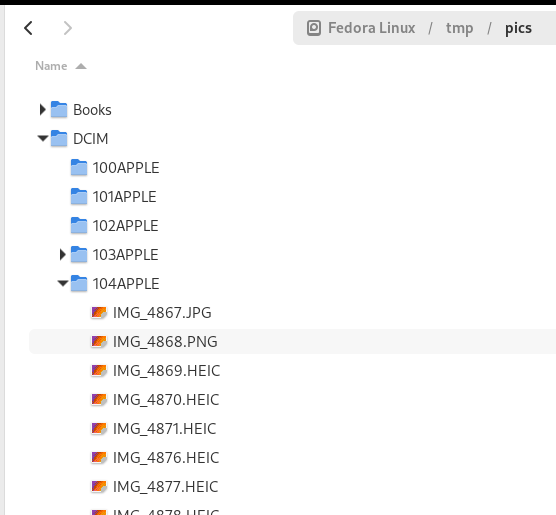The width and height of the screenshot is (556, 515).
Task: Click the 104APPLE folder icon
Action: click(79, 284)
